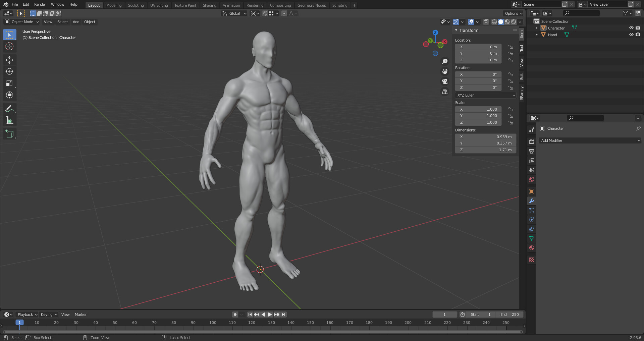Image resolution: width=644 pixels, height=341 pixels.
Task: Open the XYZ Euler rotation order dropdown
Action: [485, 95]
